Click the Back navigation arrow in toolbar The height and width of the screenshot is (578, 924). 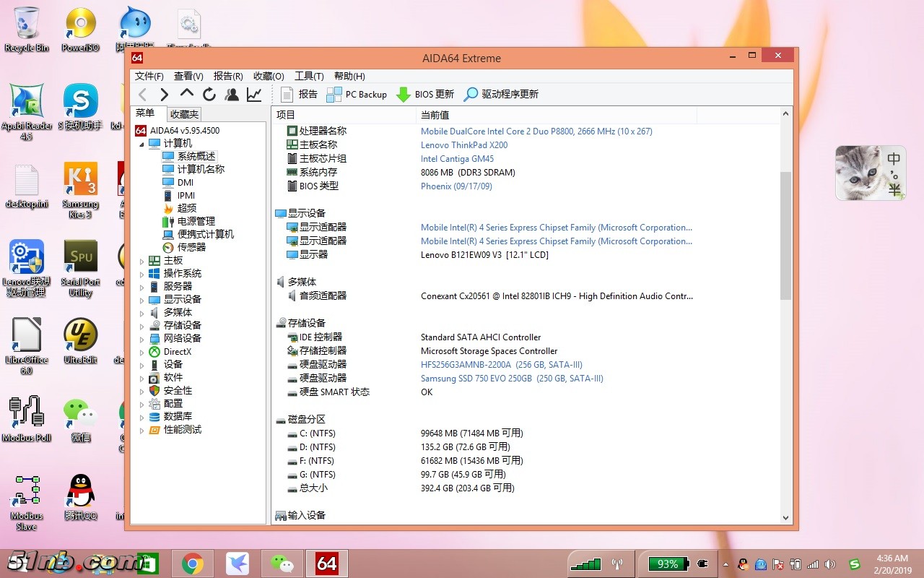click(x=143, y=95)
